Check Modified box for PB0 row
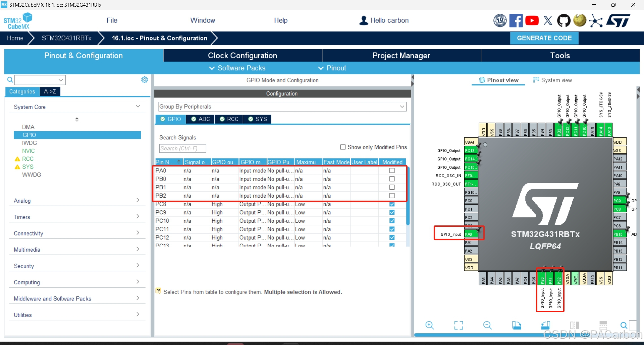This screenshot has width=644, height=345. point(392,179)
